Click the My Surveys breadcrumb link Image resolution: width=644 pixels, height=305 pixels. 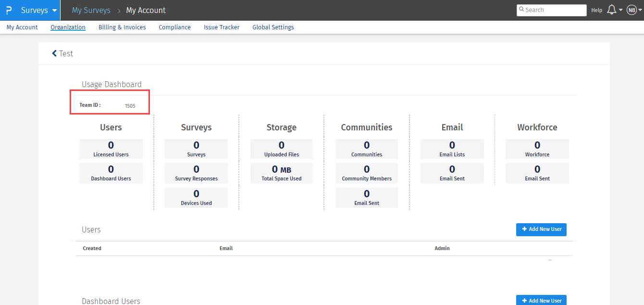point(91,10)
